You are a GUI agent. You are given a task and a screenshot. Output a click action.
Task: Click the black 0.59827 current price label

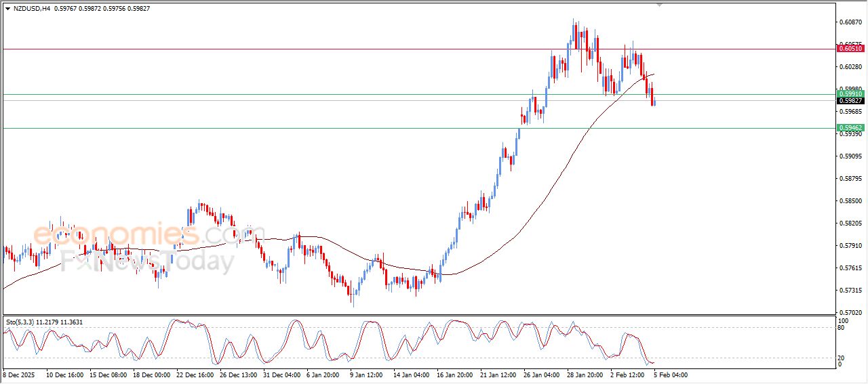click(x=850, y=101)
